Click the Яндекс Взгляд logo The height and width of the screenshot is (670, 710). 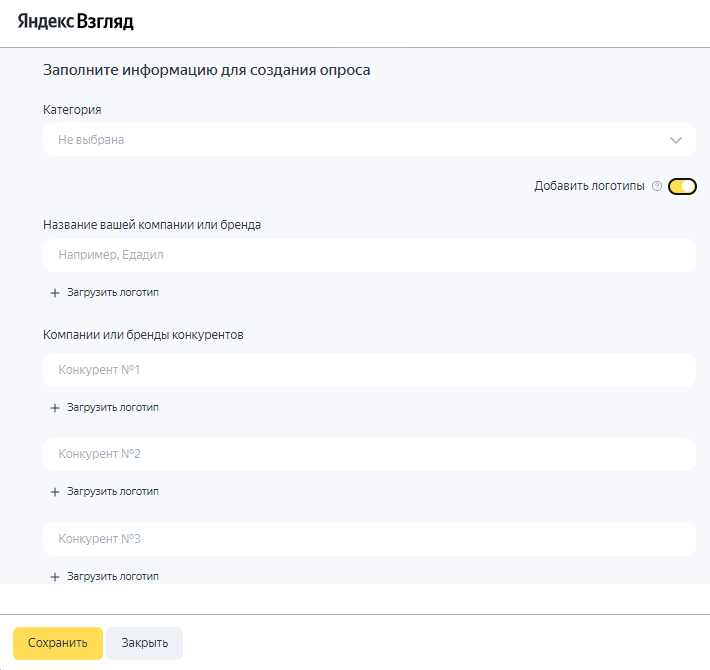pos(75,21)
